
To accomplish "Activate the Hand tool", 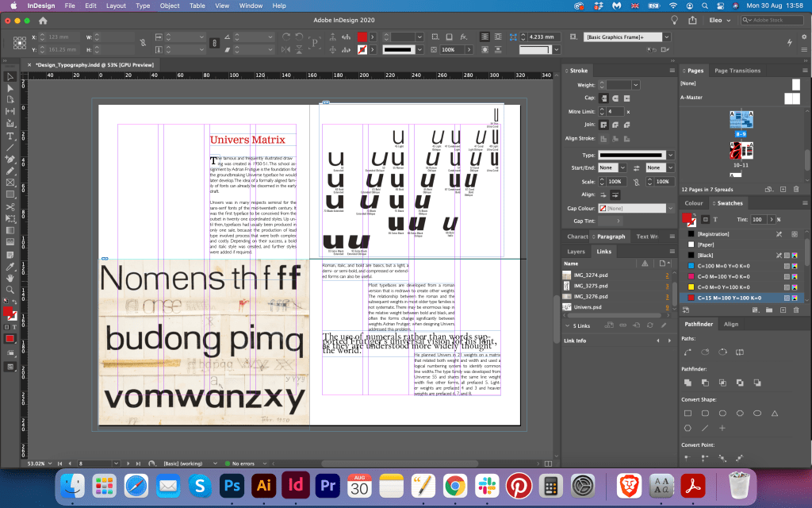I will pyautogui.click(x=10, y=278).
